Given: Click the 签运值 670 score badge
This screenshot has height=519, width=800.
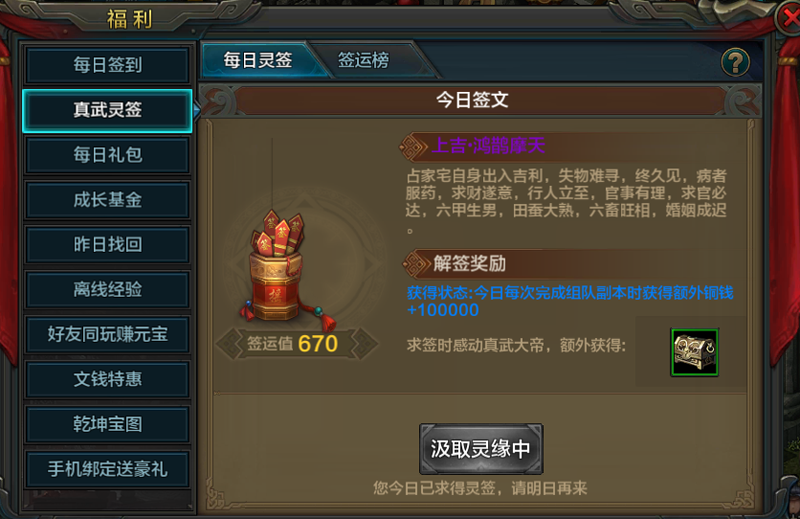Looking at the screenshot, I should [x=297, y=343].
